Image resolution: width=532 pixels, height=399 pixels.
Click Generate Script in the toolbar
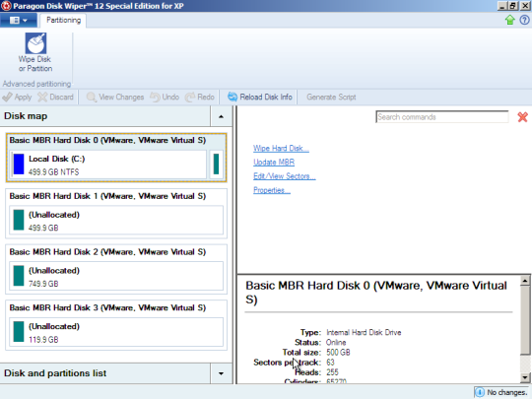[331, 97]
